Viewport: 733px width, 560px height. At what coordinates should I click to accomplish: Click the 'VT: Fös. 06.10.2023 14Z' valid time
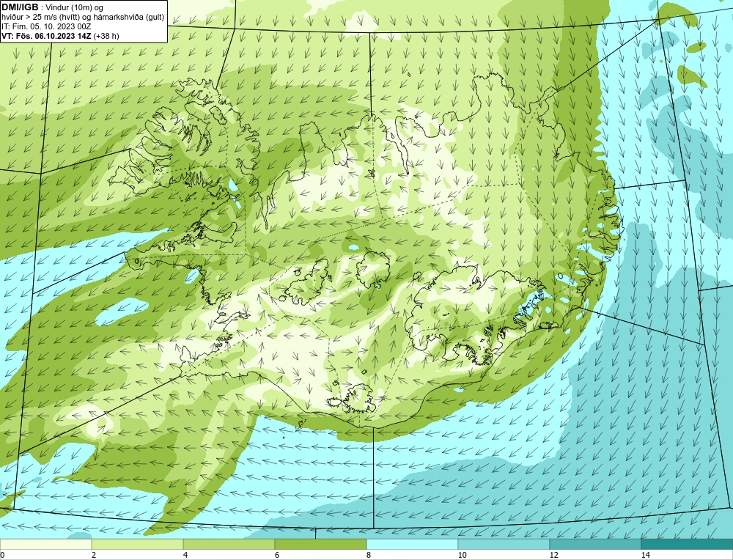[47, 36]
